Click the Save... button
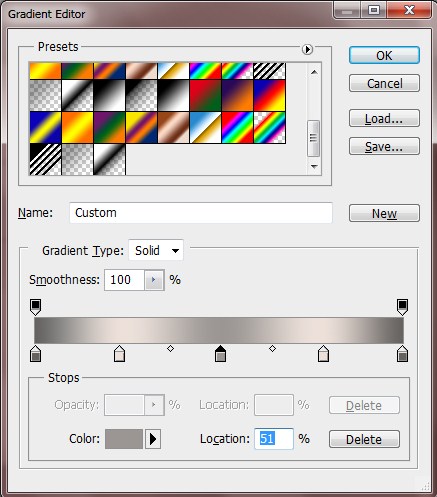Viewport: 437px width, 497px height. [384, 146]
